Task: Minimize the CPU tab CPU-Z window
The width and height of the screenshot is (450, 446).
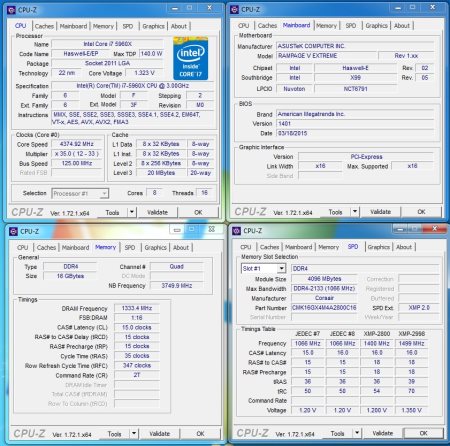Action: (x=175, y=8)
